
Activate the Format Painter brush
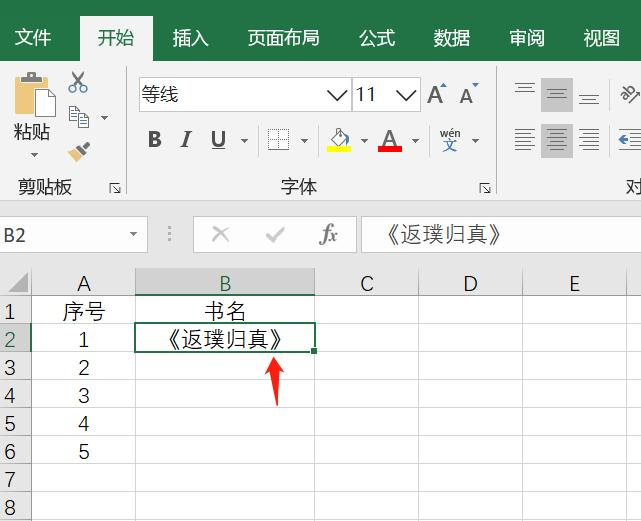79,151
